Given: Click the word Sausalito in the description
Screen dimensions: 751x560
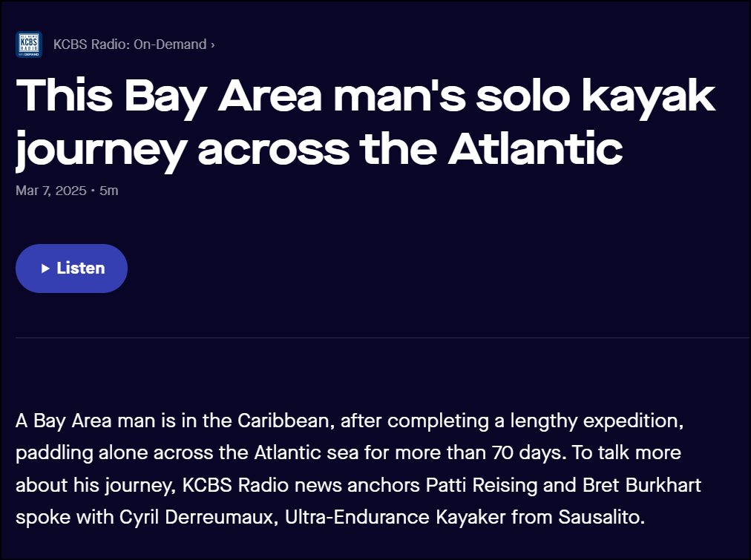Looking at the screenshot, I should pos(601,517).
